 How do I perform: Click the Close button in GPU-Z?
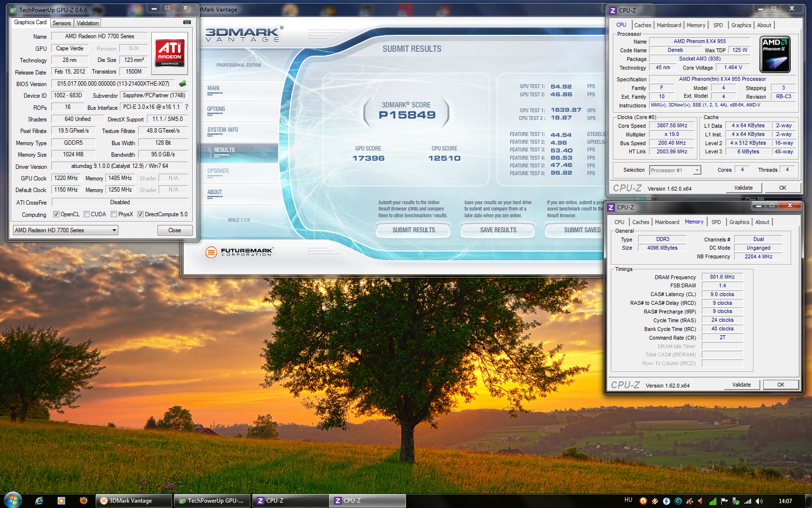pyautogui.click(x=175, y=230)
